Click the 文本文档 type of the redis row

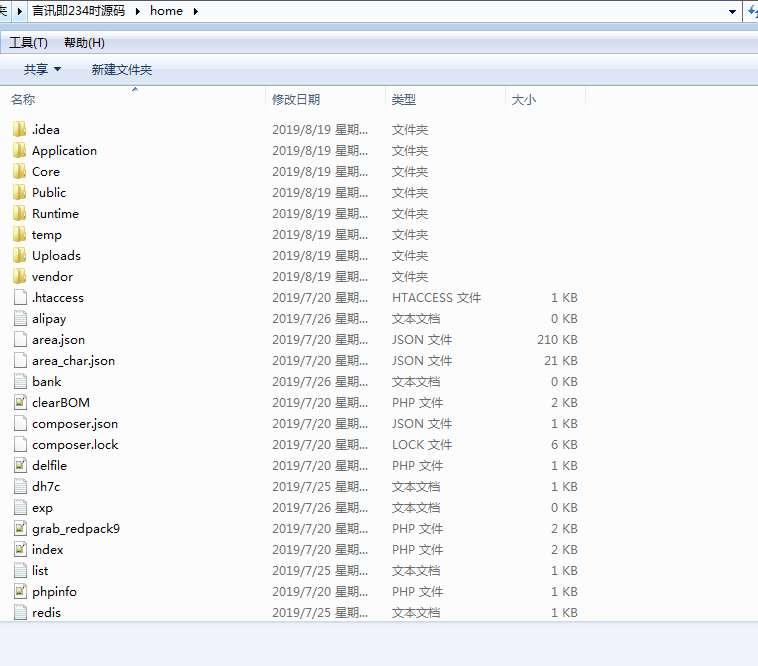tap(416, 613)
